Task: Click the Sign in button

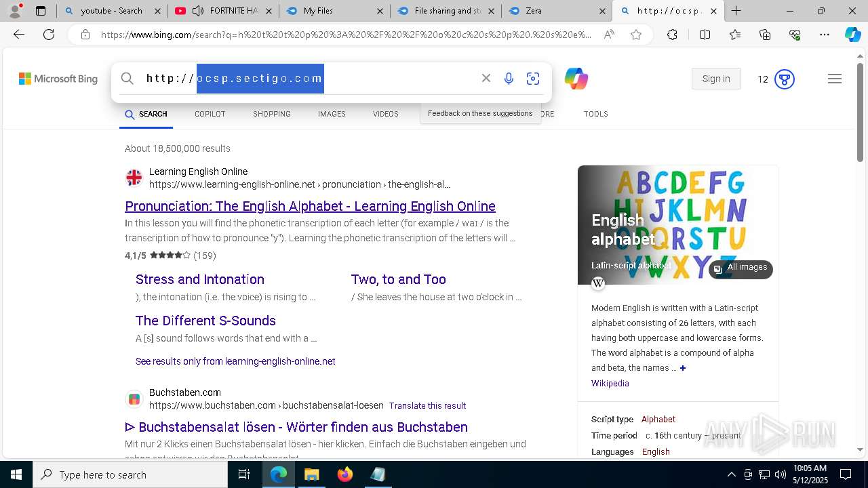Action: 716,79
